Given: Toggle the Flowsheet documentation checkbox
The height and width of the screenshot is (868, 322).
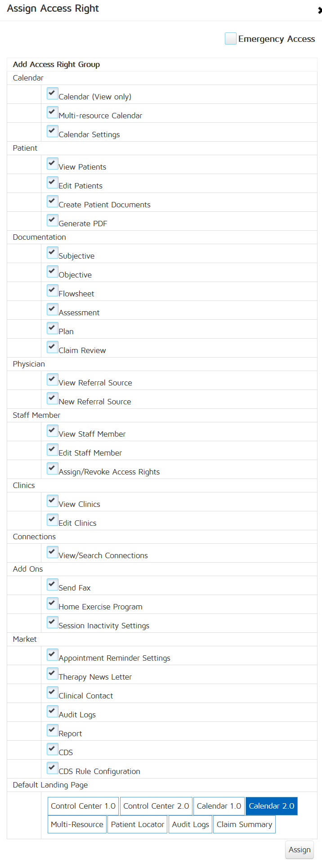Looking at the screenshot, I should pyautogui.click(x=53, y=291).
